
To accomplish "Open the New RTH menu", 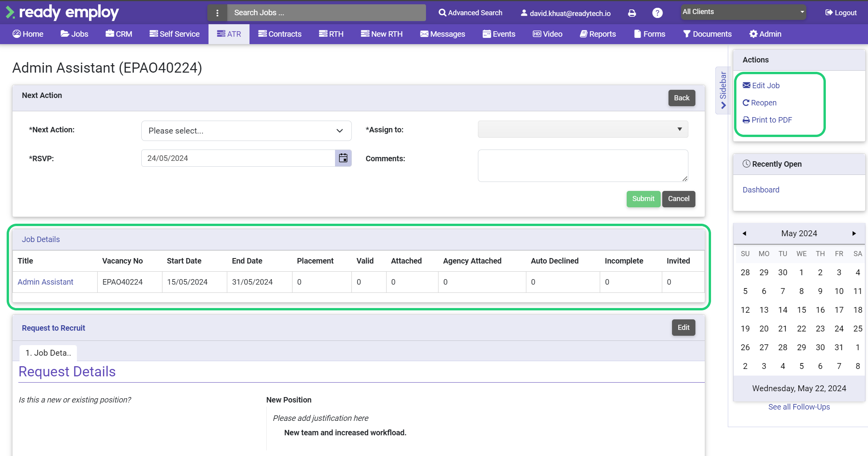I will [x=382, y=34].
